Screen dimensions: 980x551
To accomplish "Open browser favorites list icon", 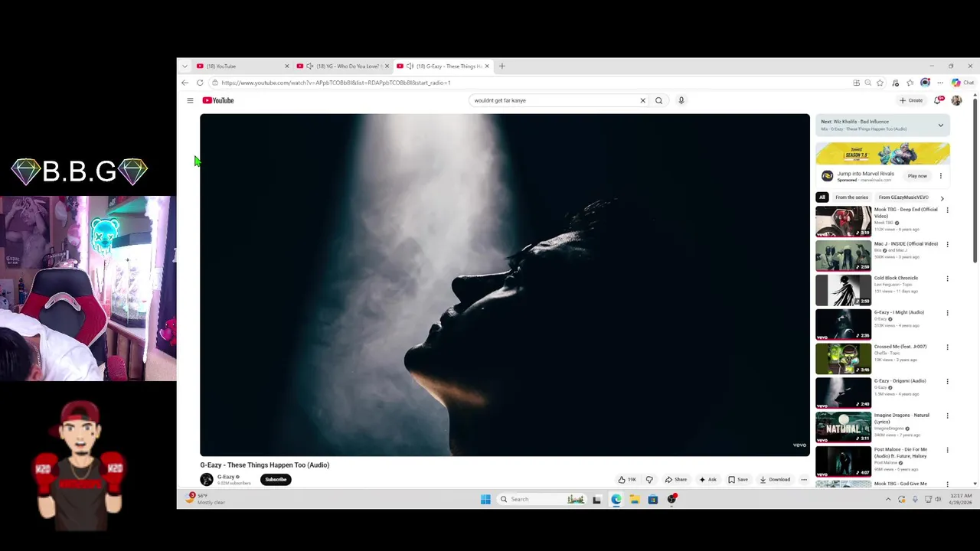I will (x=910, y=83).
